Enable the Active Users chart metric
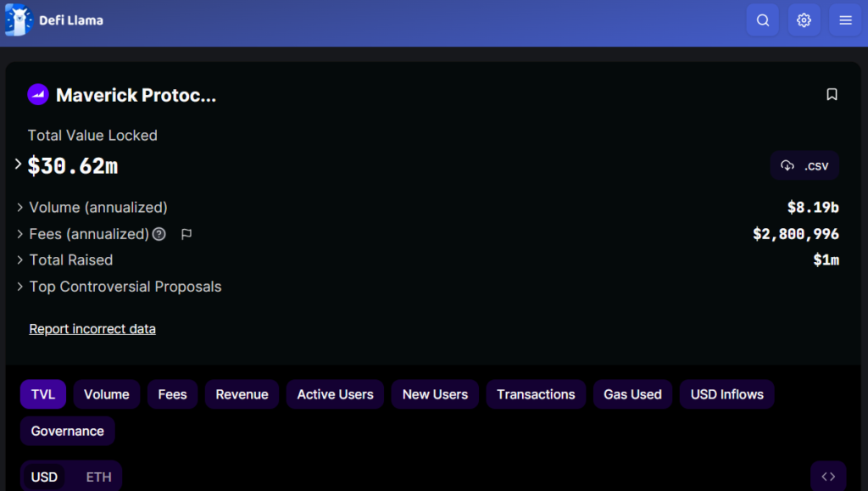The height and width of the screenshot is (491, 868). click(335, 394)
